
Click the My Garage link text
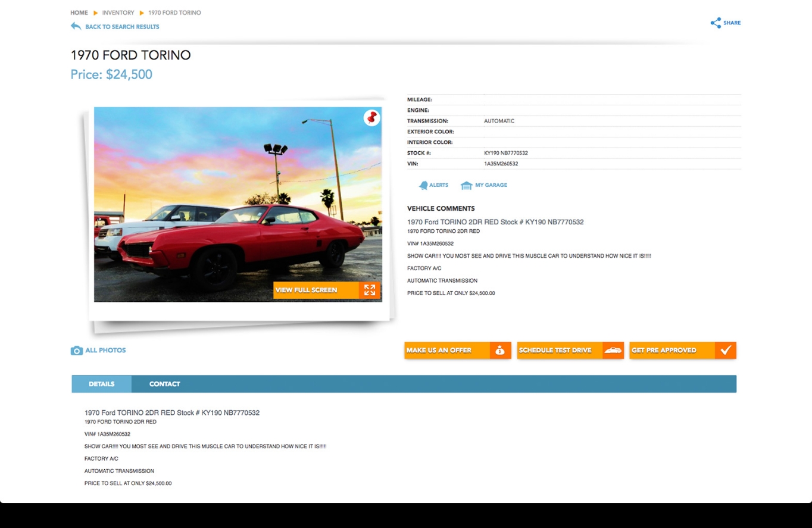(491, 185)
